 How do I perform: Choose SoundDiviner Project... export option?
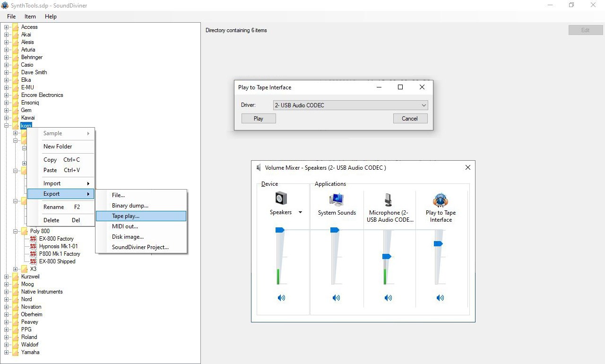(141, 247)
